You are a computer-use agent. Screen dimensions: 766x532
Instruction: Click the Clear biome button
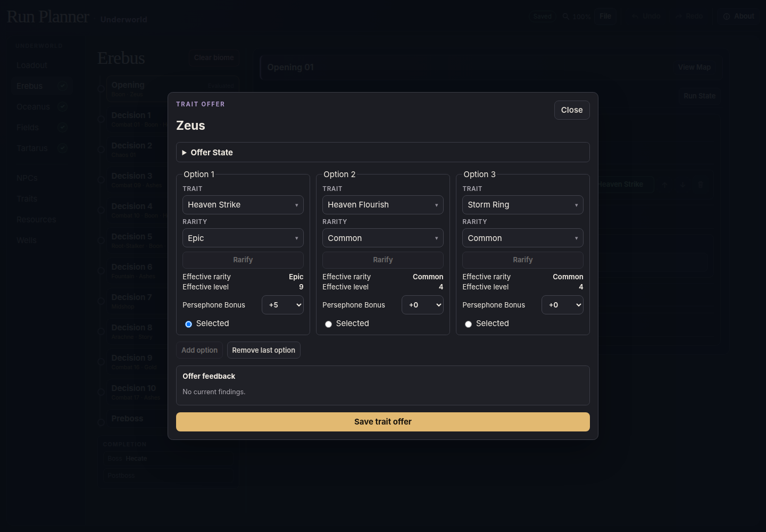coord(214,57)
